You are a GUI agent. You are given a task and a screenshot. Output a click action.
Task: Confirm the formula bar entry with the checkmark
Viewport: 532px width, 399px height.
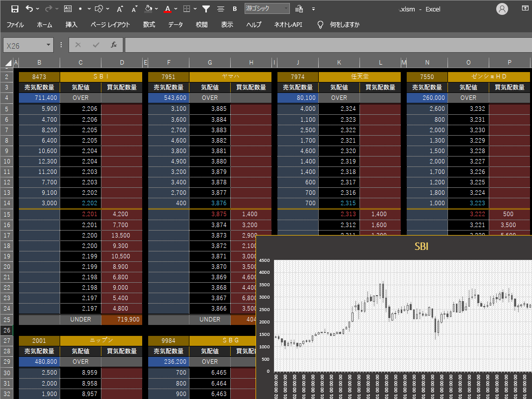point(96,45)
